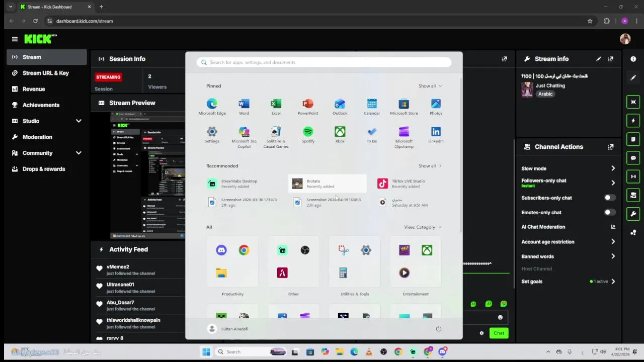The image size is (644, 362).
Task: Launch Microsoft Clipchamp
Action: tap(404, 137)
